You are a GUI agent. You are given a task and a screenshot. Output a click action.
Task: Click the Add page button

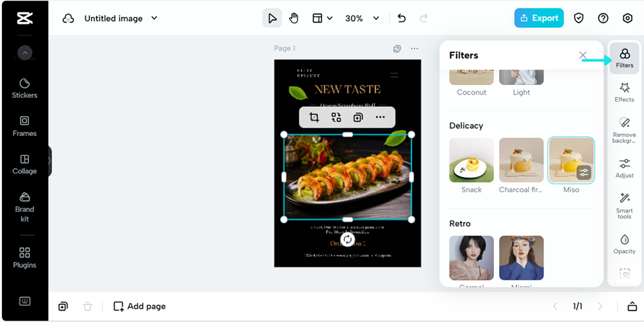pyautogui.click(x=140, y=307)
